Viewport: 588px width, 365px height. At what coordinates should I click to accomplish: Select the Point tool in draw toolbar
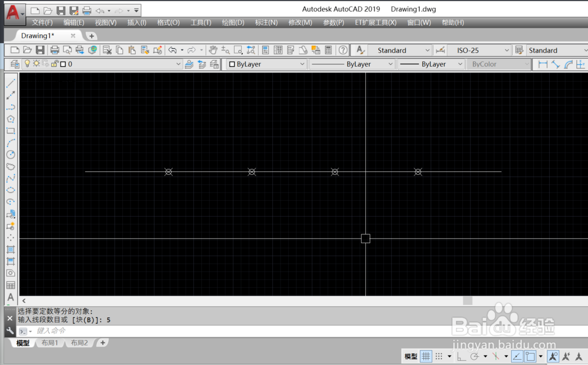point(11,238)
